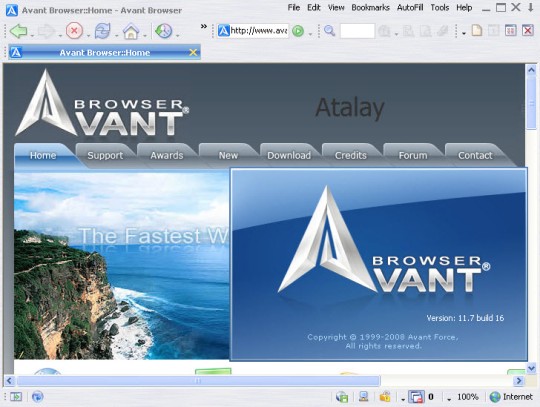Go to the Home page icon
This screenshot has width=540, height=407.
click(131, 31)
